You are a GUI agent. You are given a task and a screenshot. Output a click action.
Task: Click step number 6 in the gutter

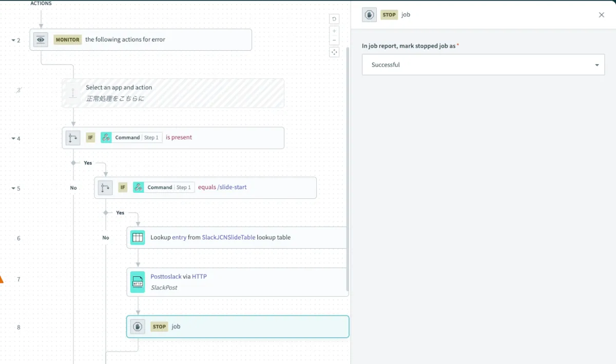[18, 238]
